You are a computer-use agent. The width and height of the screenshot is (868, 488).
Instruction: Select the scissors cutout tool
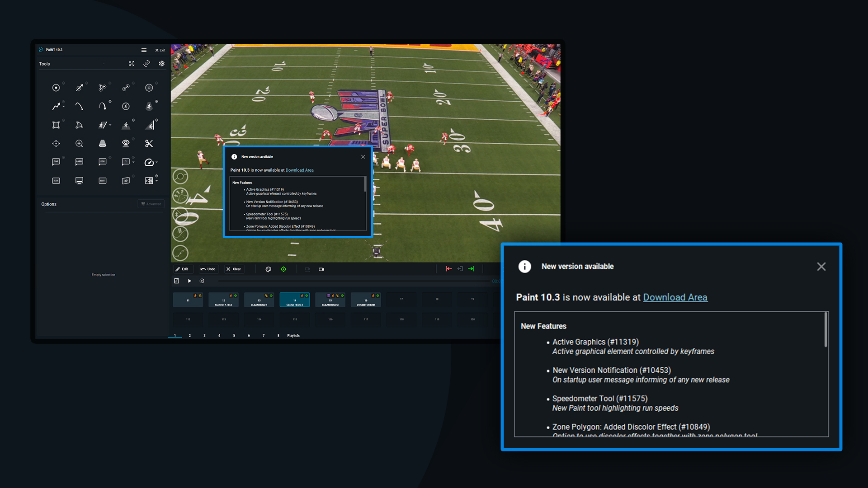(x=149, y=144)
